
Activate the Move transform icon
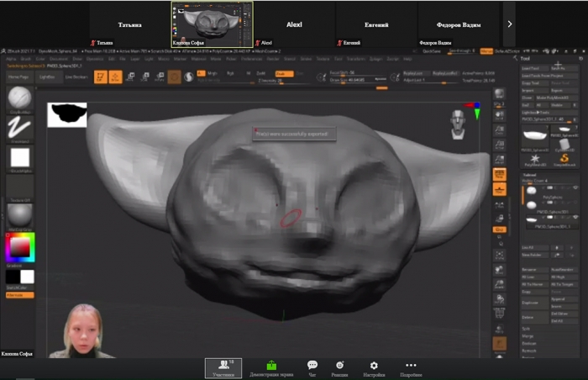(130, 77)
